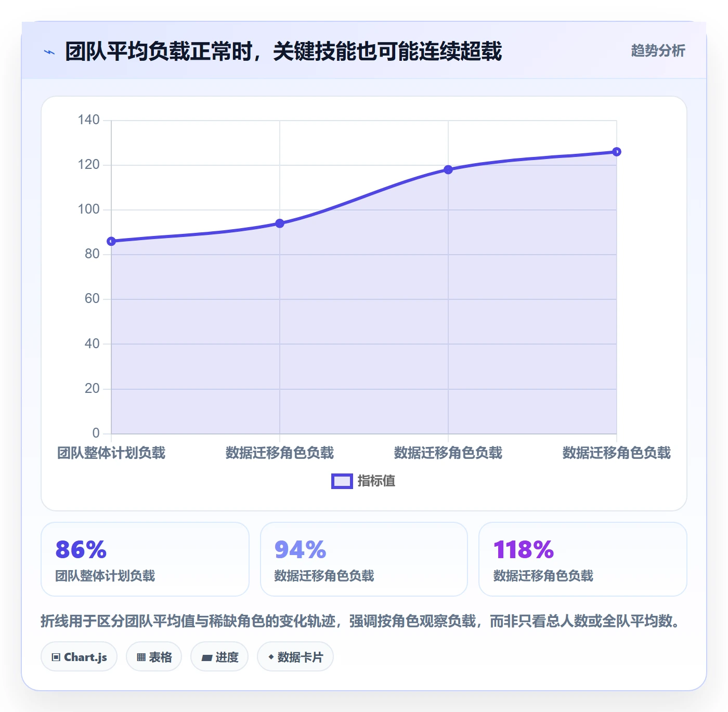
Task: Click the title 团队平均负载正常时，关键技能也可能连续超载
Action: 283,51
